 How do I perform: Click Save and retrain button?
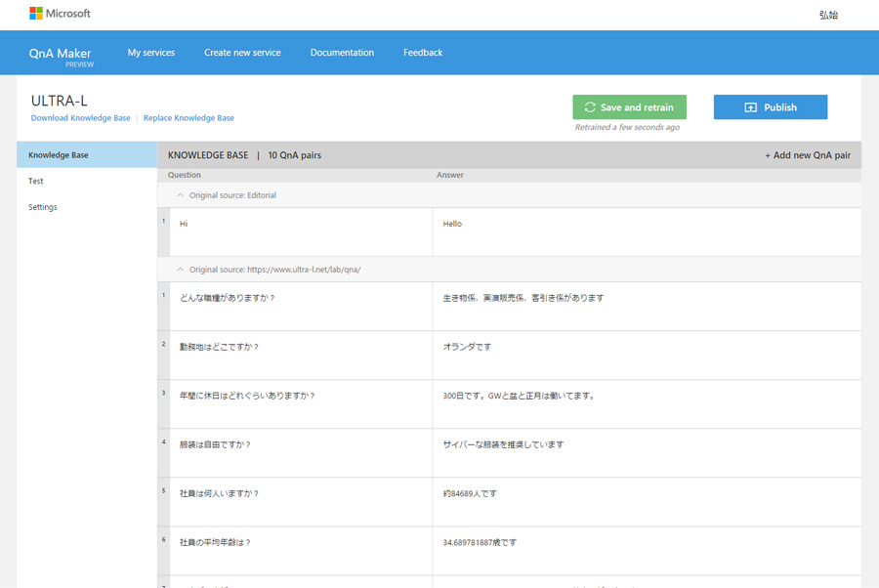point(630,107)
